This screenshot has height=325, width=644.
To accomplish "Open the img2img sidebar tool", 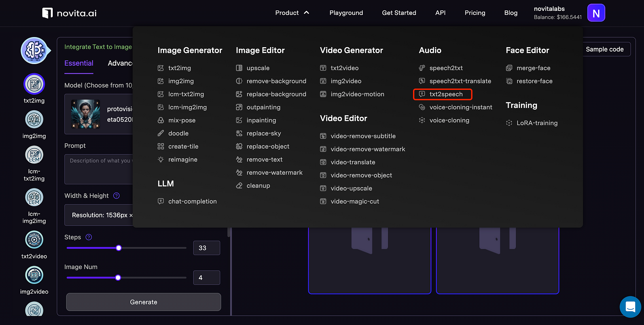I will 34,120.
